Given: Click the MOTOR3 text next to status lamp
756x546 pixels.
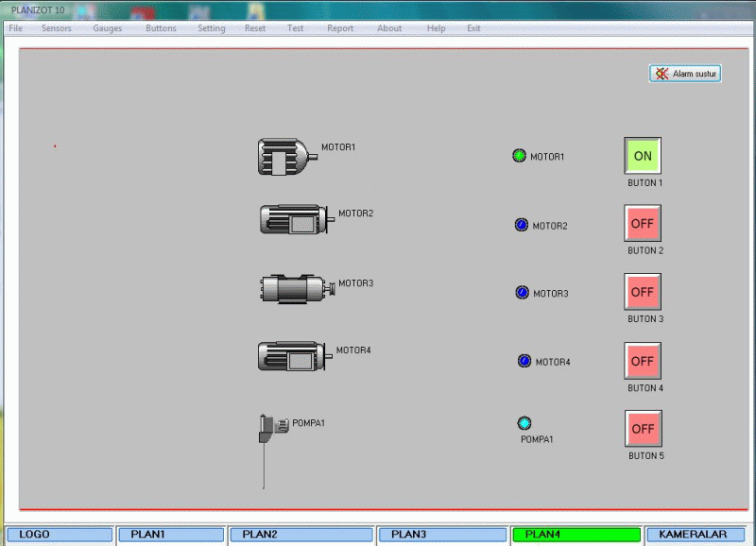Looking at the screenshot, I should point(551,294).
